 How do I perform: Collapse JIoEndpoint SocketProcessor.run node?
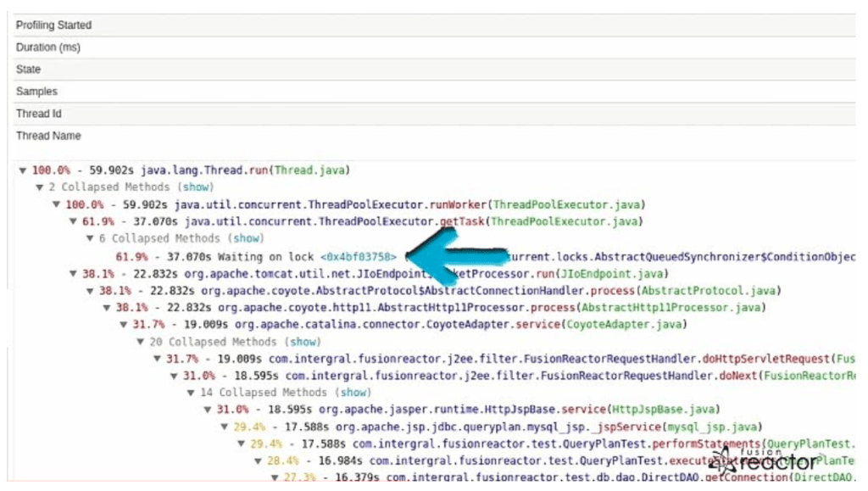coord(73,273)
